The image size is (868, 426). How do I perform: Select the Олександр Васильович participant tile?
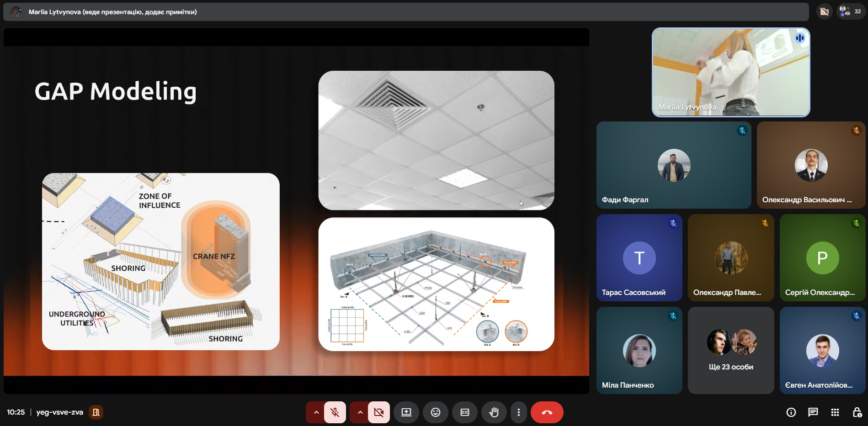(811, 165)
